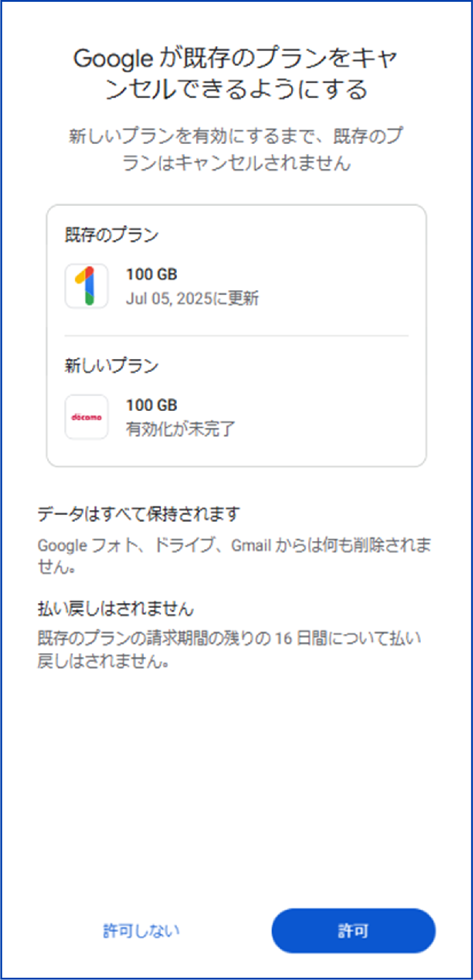Viewport: 473px width, 980px height.
Task: Click the 払い戻しはされません heading
Action: pos(115,609)
